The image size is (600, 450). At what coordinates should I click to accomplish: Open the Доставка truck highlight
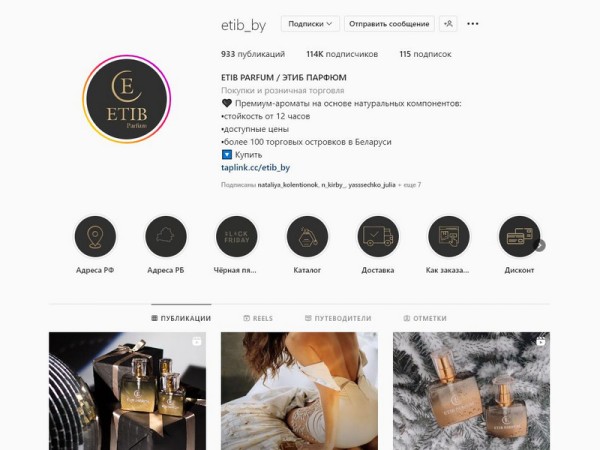(x=378, y=236)
